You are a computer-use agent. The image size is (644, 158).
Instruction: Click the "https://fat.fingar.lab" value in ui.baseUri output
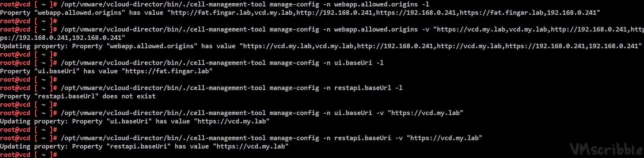click(x=167, y=71)
